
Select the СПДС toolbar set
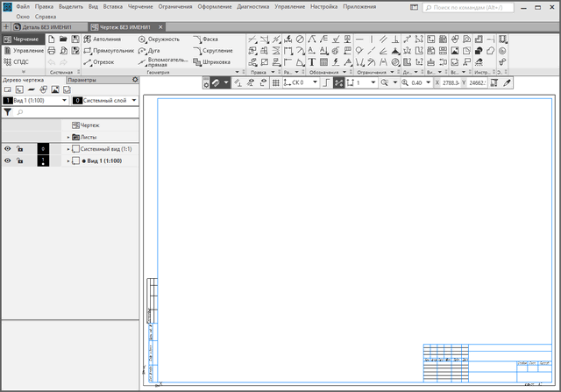pyautogui.click(x=20, y=62)
